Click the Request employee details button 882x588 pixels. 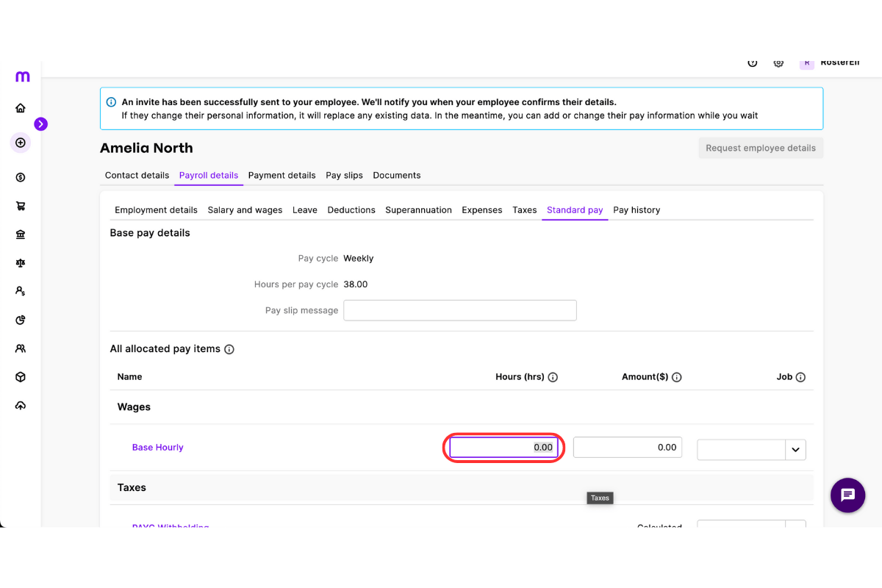pos(761,148)
